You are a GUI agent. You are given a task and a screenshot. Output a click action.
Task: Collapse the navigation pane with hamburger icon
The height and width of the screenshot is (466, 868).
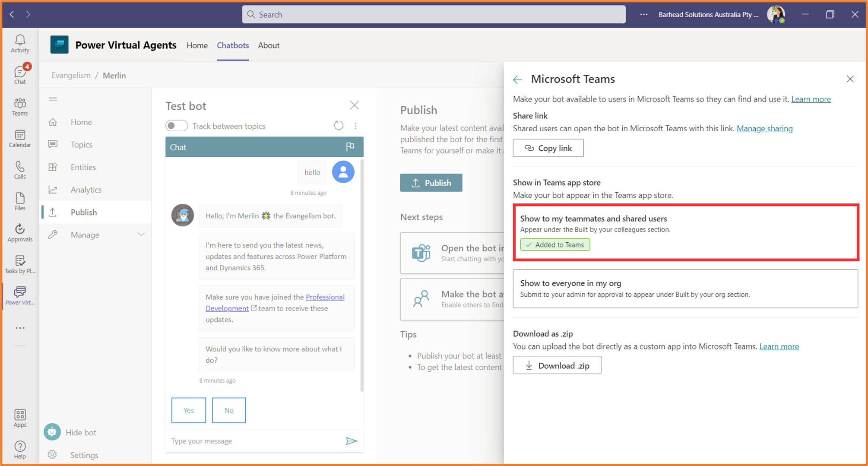tap(53, 99)
